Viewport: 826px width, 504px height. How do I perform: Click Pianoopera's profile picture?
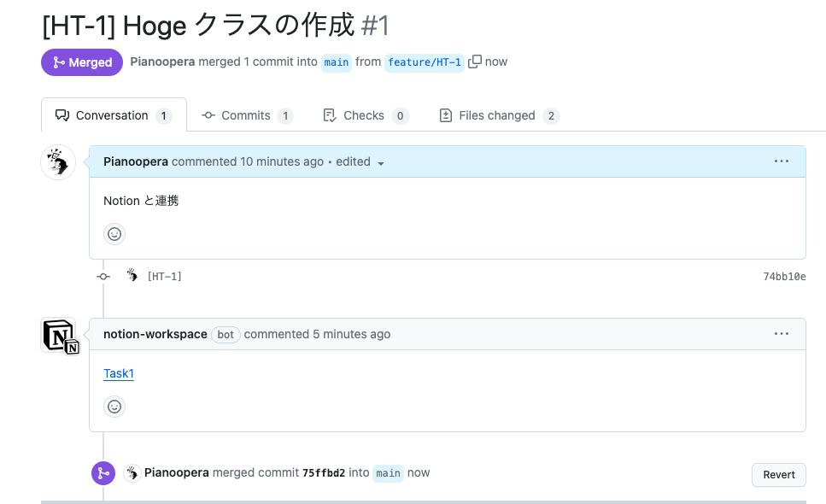(x=57, y=161)
